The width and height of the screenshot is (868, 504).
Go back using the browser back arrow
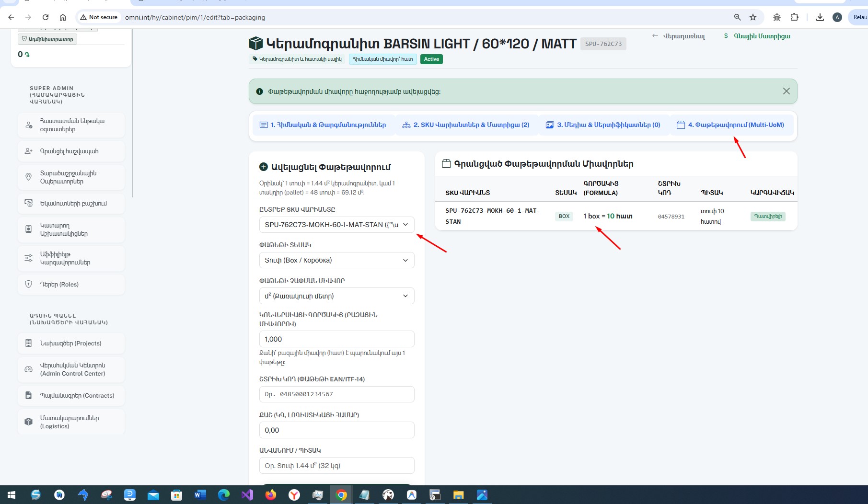tap(11, 17)
